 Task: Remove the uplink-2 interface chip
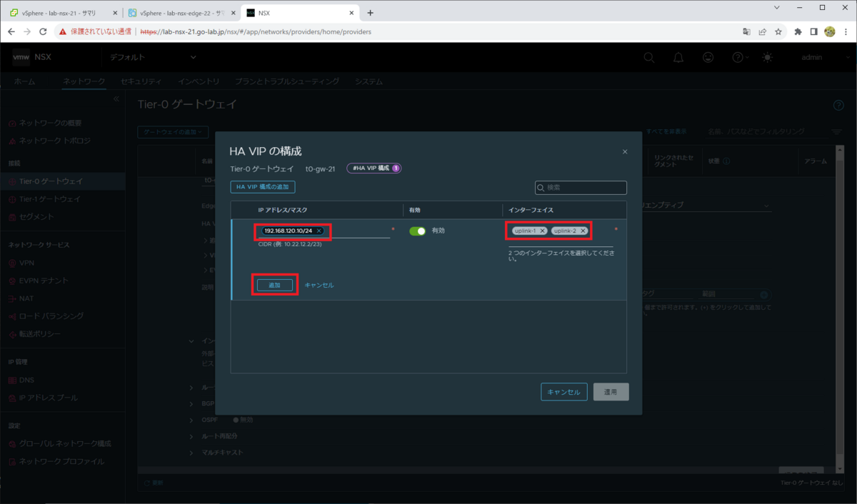pyautogui.click(x=583, y=231)
